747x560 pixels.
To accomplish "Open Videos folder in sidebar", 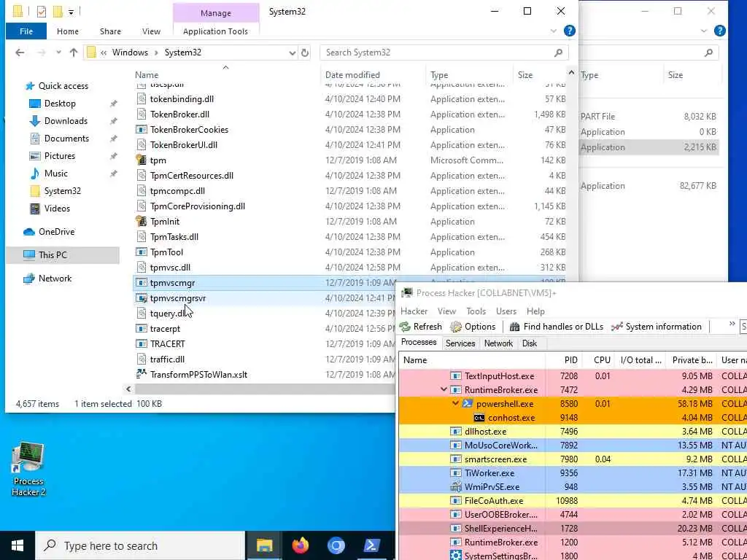I will (x=57, y=209).
